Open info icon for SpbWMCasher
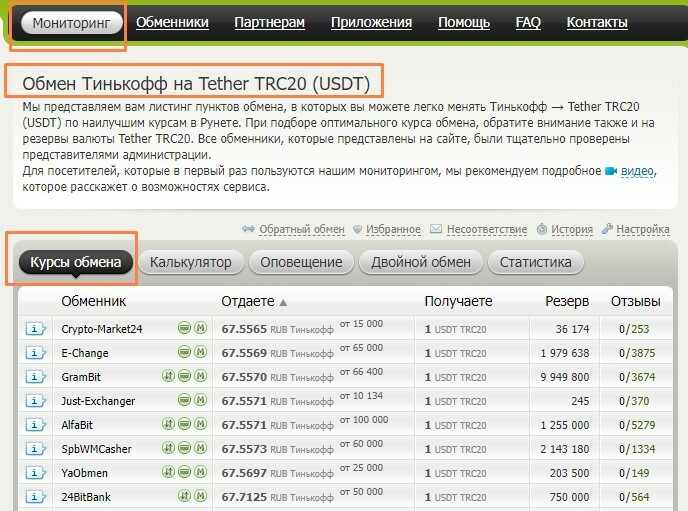 pos(36,449)
